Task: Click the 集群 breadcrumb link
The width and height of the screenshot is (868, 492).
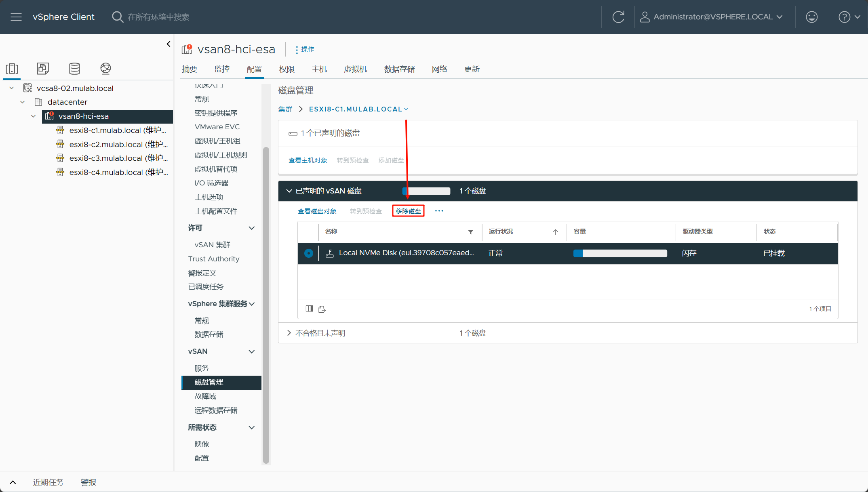Action: (285, 109)
